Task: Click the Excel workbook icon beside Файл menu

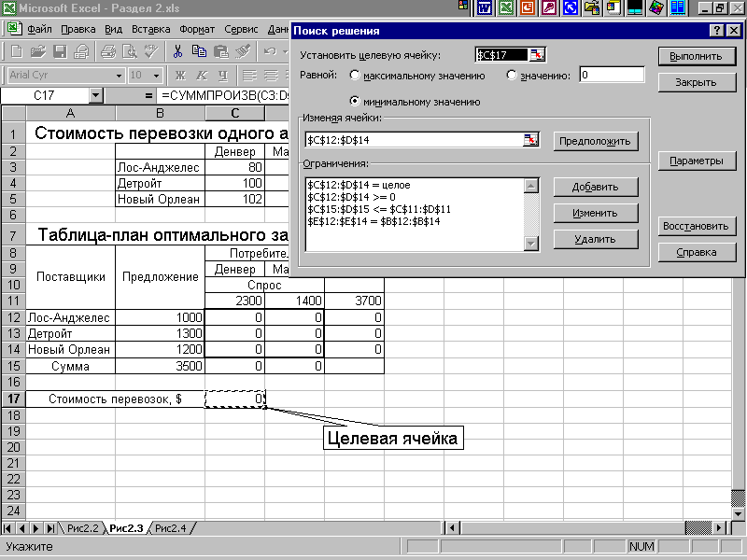Action: tap(14, 29)
